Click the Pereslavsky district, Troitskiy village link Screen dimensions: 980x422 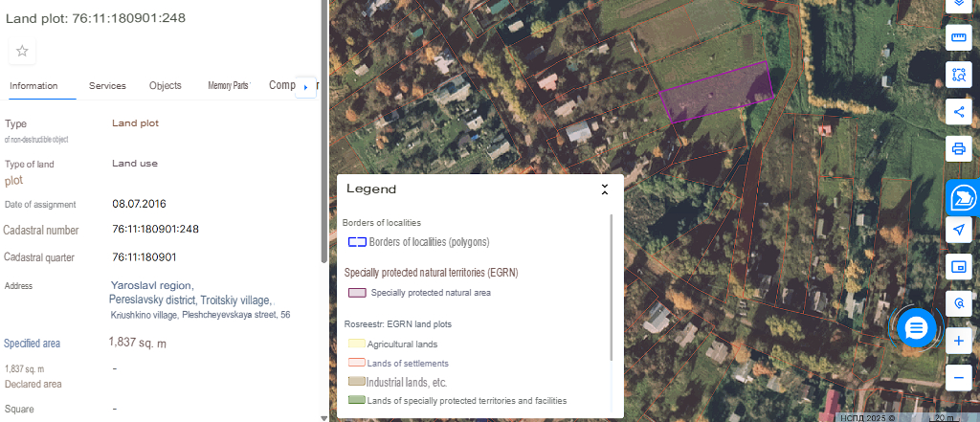tap(190, 300)
